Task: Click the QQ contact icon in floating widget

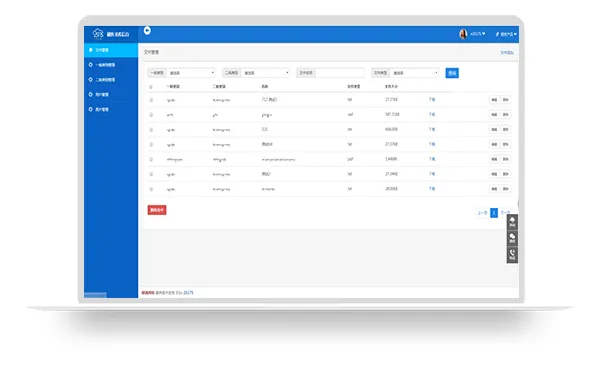Action: pos(512,222)
